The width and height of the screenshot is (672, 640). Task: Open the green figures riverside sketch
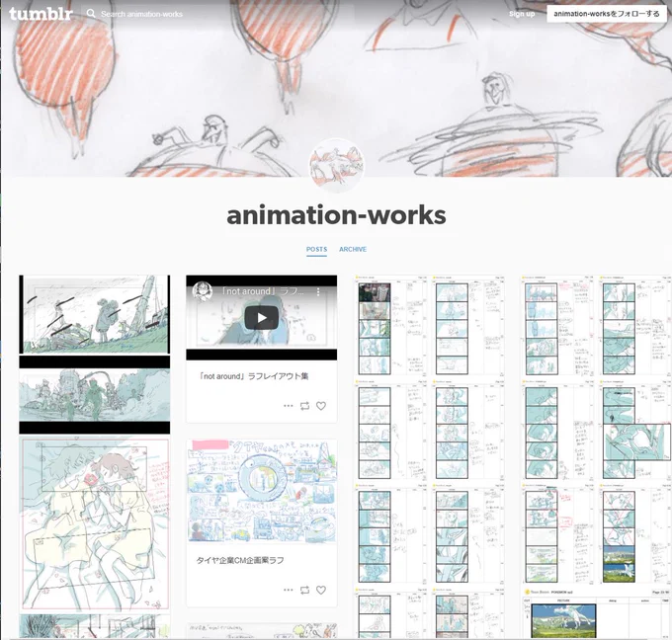94,395
